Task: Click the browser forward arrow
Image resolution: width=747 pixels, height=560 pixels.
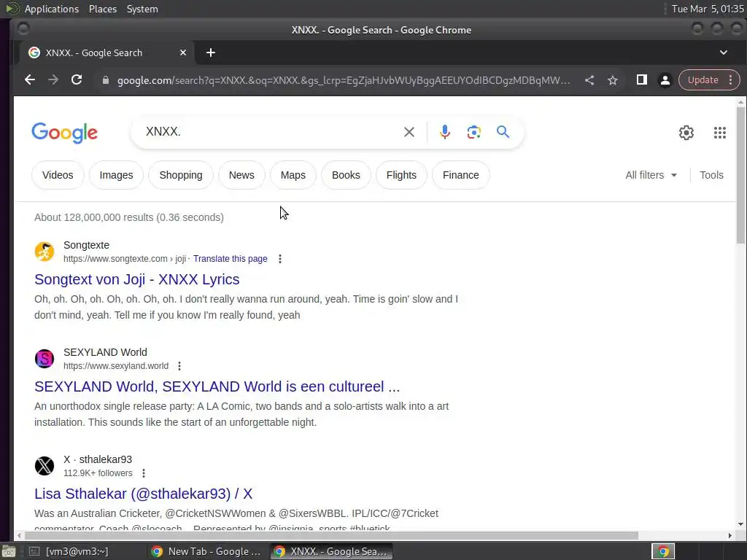Action: [x=53, y=80]
